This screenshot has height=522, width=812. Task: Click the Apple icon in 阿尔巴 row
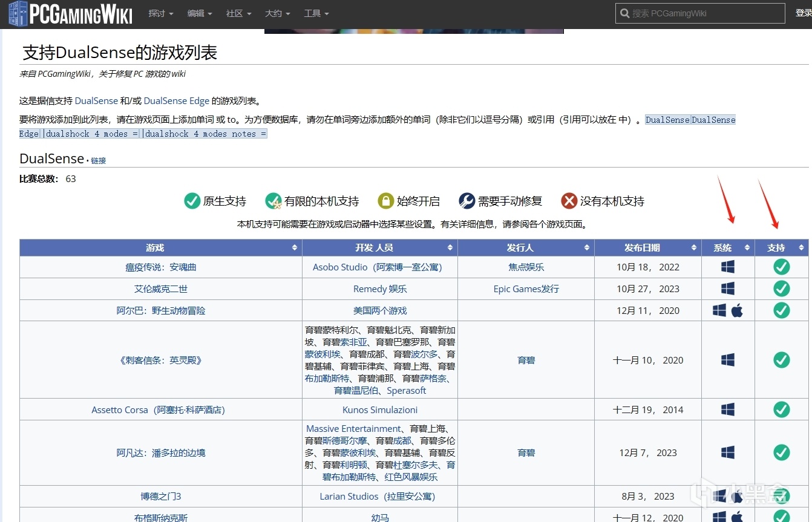click(736, 311)
